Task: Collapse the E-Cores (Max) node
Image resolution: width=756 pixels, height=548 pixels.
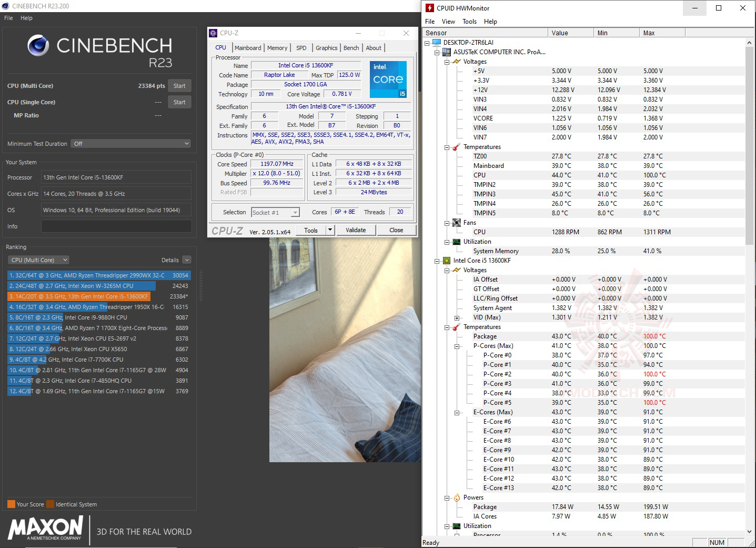Action: 457,412
